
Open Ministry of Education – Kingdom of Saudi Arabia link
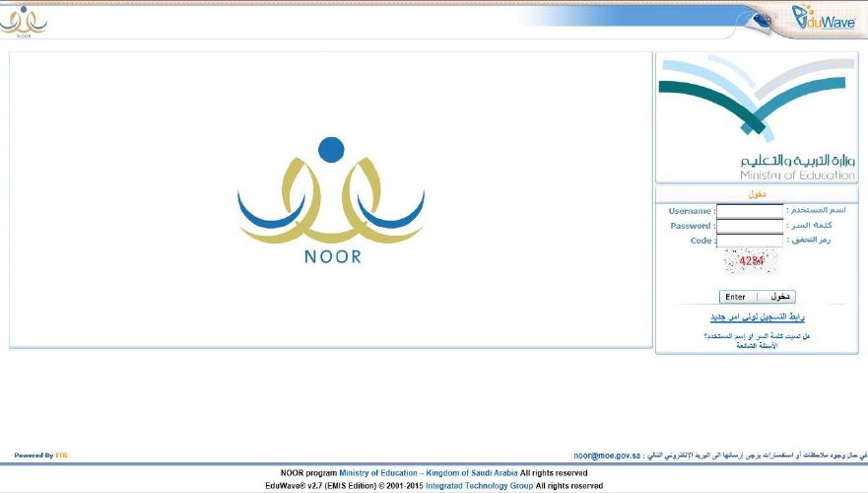pos(429,473)
